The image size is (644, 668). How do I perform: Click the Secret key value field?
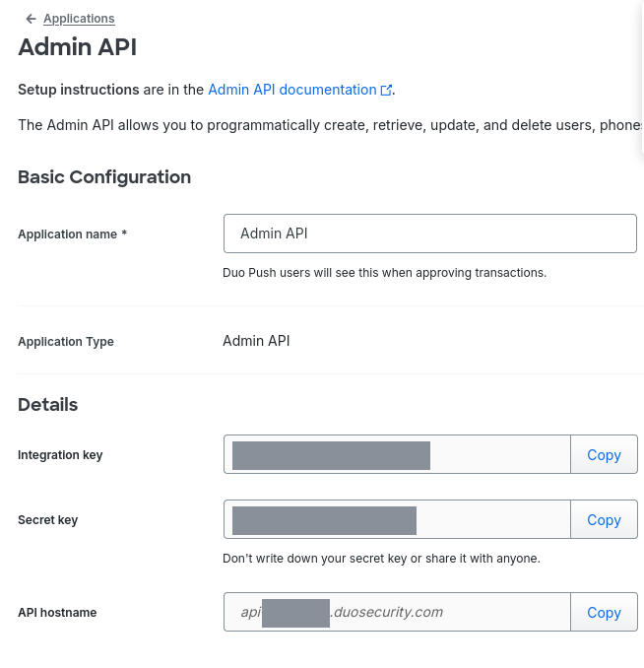pos(397,519)
